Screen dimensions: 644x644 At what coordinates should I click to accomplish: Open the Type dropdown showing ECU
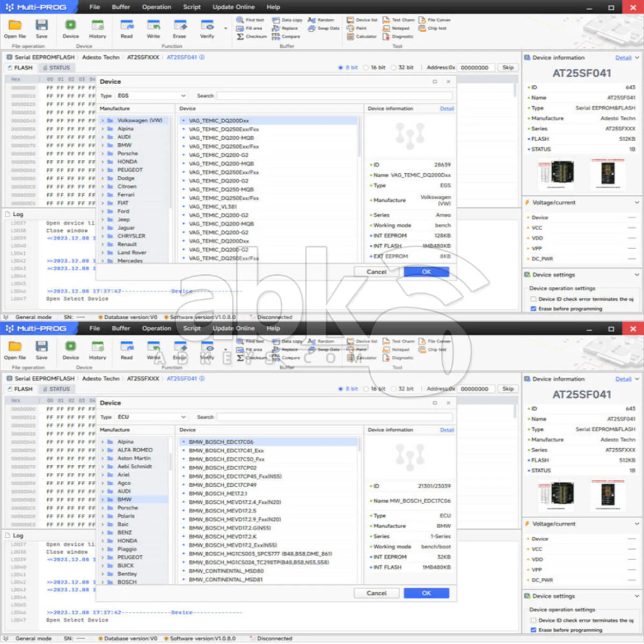[151, 417]
